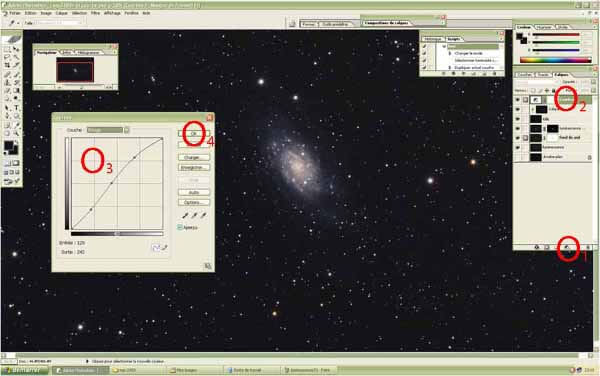
Task: Switch to the Histogramme tab
Action: click(x=88, y=53)
